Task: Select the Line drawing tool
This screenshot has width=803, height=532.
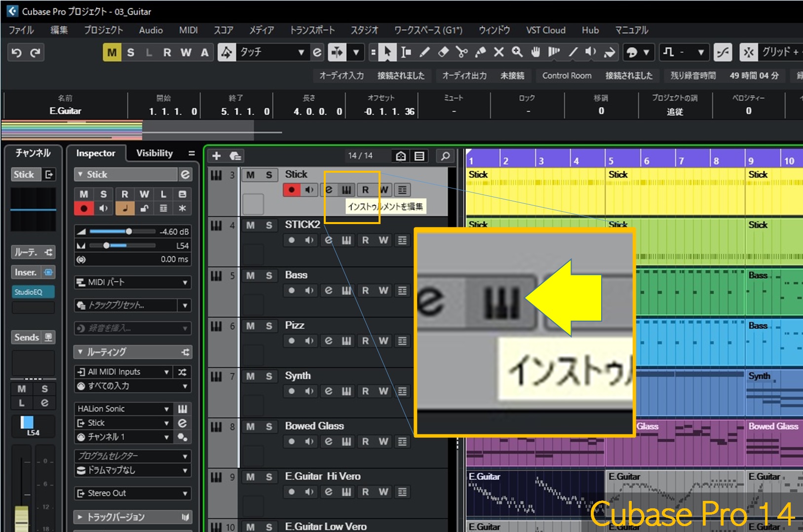Action: click(573, 52)
